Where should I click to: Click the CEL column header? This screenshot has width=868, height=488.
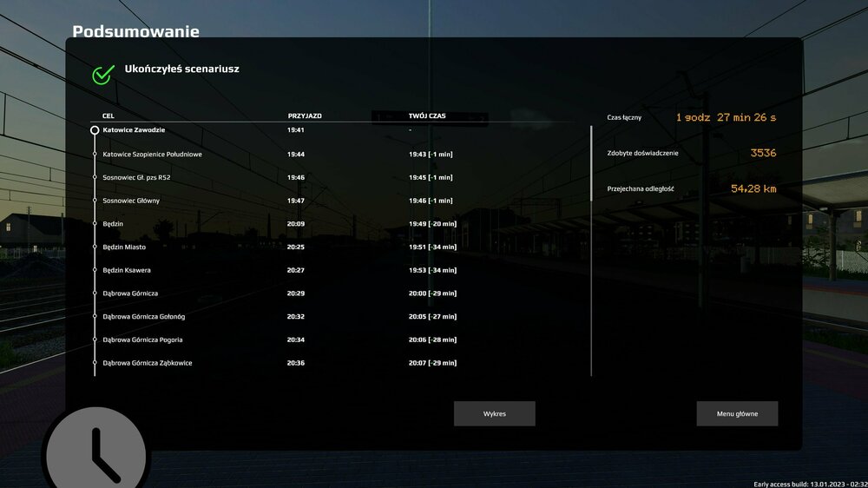(x=108, y=115)
